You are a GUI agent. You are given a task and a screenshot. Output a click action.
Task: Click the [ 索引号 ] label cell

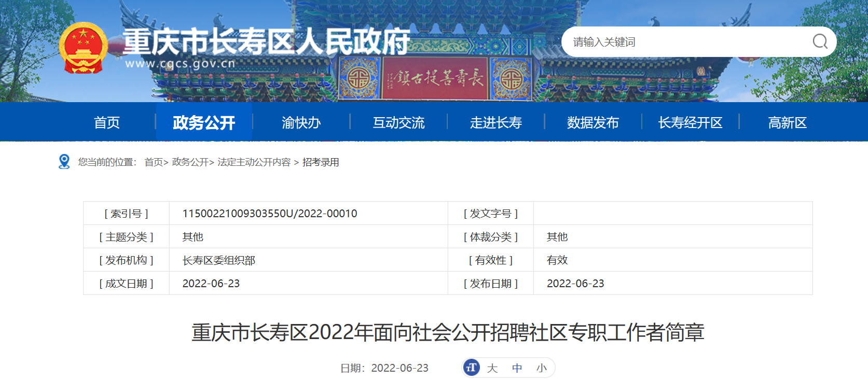(x=127, y=214)
